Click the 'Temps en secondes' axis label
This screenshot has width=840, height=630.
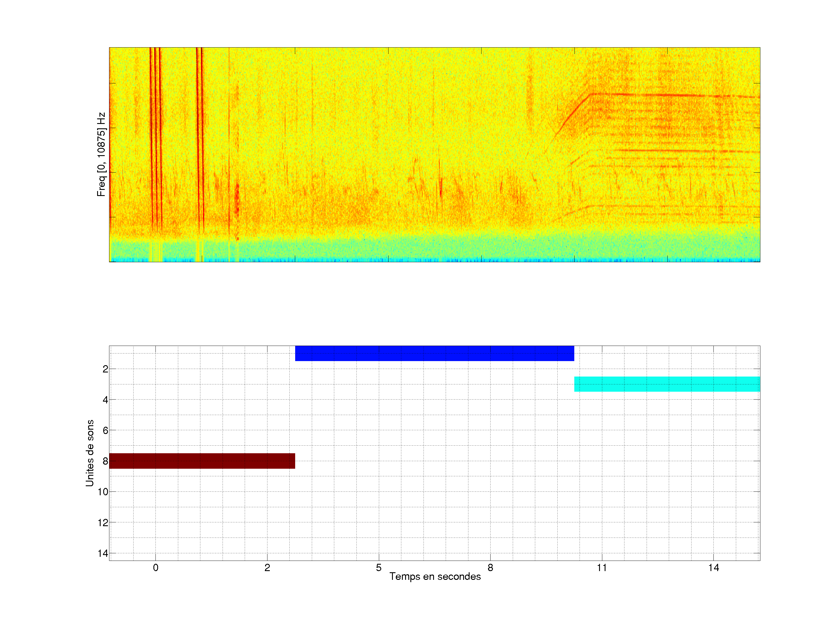[x=435, y=576]
